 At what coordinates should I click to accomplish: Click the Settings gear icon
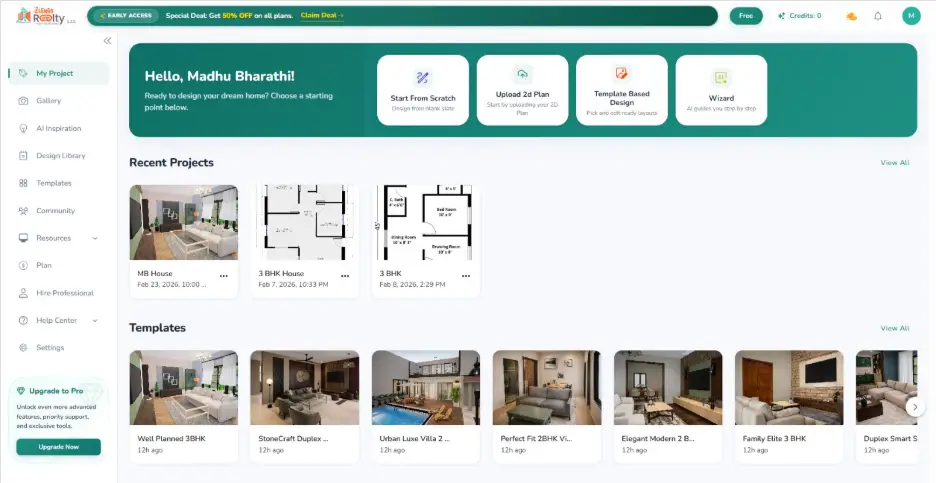[23, 347]
